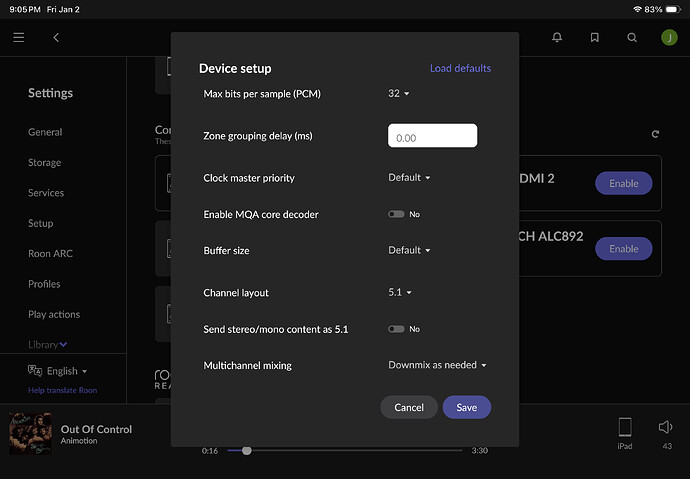Open the Storage settings section
This screenshot has width=690, height=479.
pos(45,162)
